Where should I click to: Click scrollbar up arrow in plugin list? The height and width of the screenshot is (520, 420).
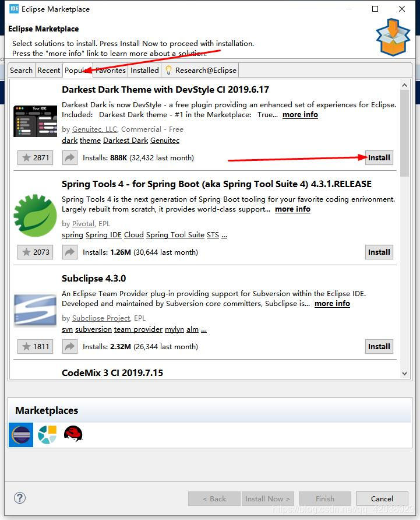tap(404, 85)
